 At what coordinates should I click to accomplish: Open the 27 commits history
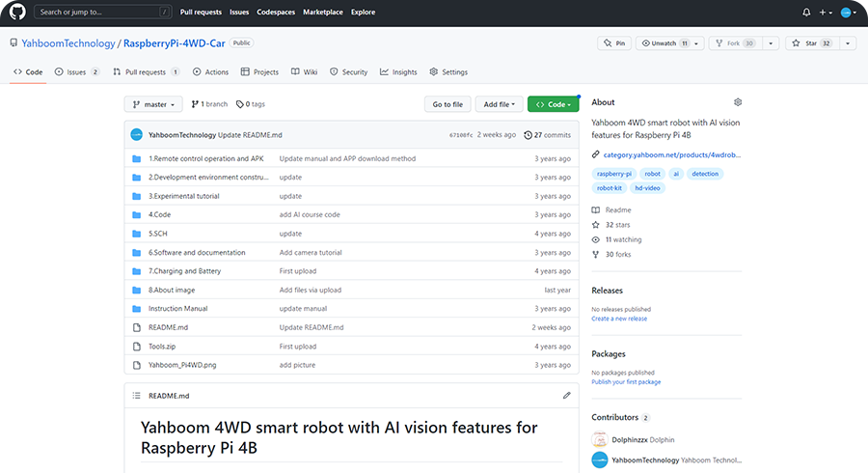(x=547, y=135)
